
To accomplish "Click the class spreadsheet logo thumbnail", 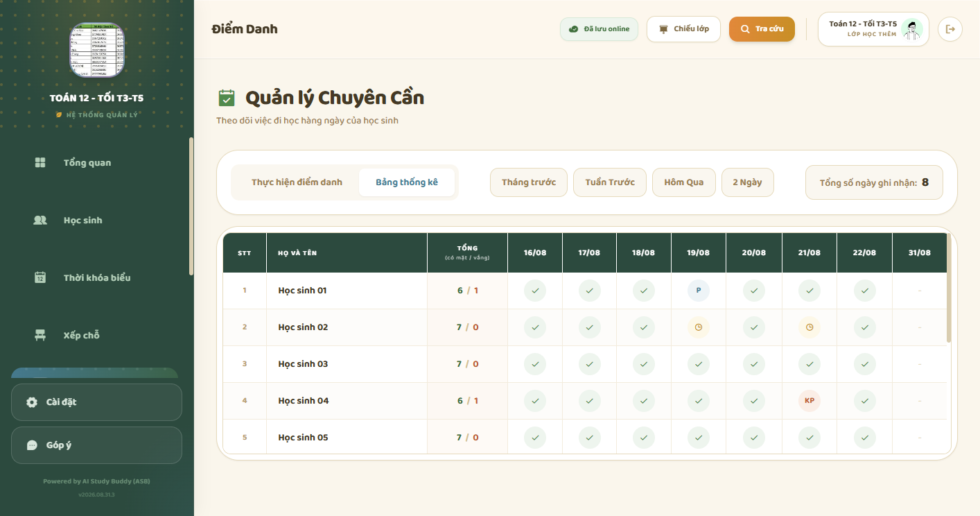I will [97, 50].
